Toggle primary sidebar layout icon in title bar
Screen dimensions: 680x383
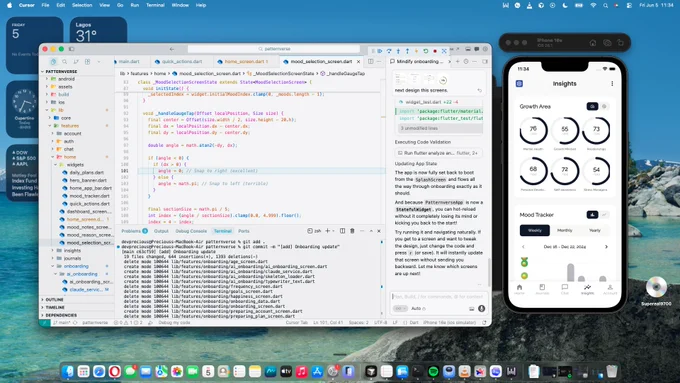click(x=72, y=49)
